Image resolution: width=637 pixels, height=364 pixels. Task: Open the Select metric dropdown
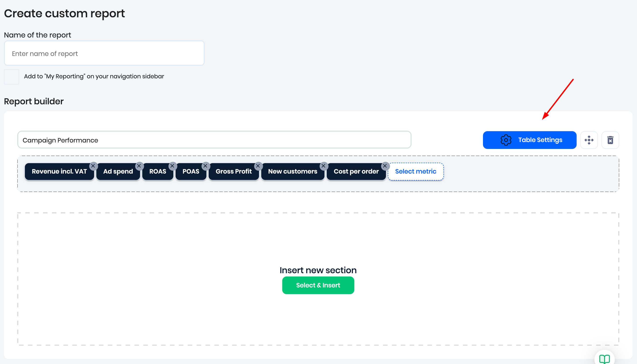point(415,172)
